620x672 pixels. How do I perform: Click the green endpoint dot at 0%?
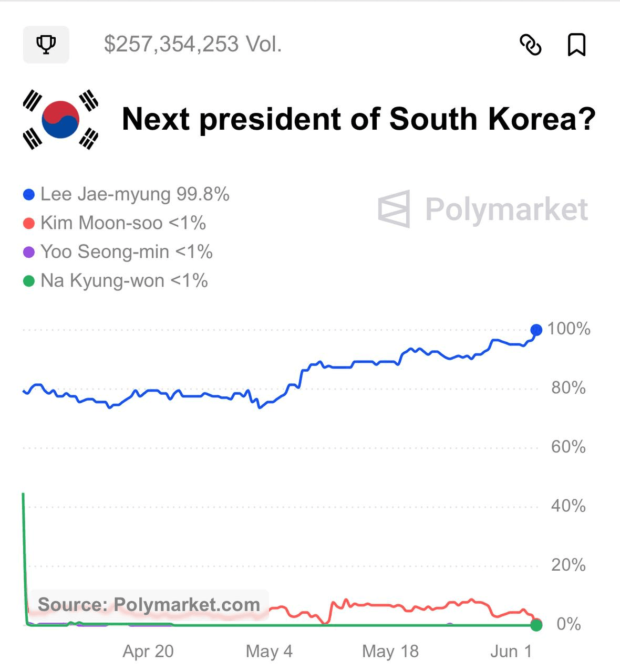pyautogui.click(x=536, y=625)
